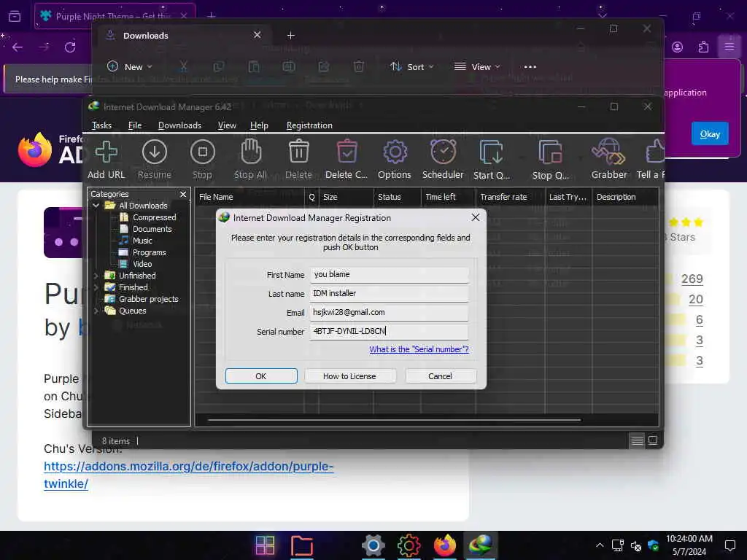Click the Stop download icon

[x=203, y=152]
